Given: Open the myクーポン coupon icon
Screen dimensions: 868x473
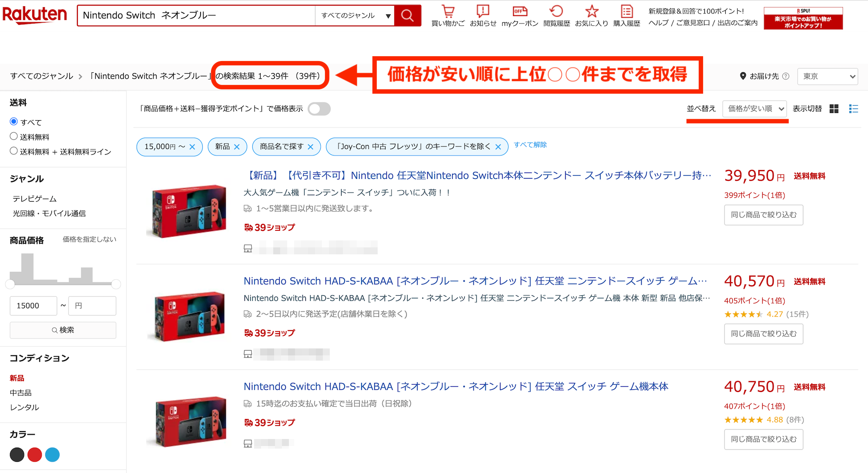Looking at the screenshot, I should click(x=519, y=12).
